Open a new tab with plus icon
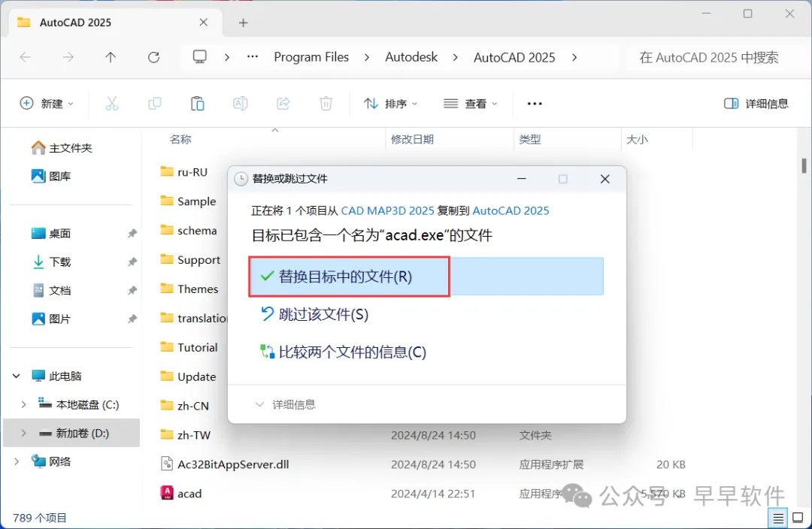This screenshot has height=529, width=812. 244,23
